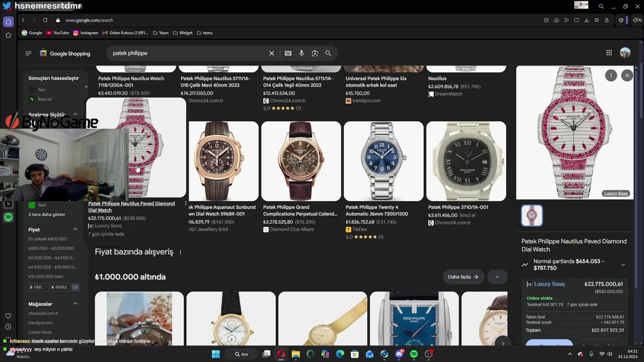Expand the typical price range chevron
The image size is (644, 362).
623,265
